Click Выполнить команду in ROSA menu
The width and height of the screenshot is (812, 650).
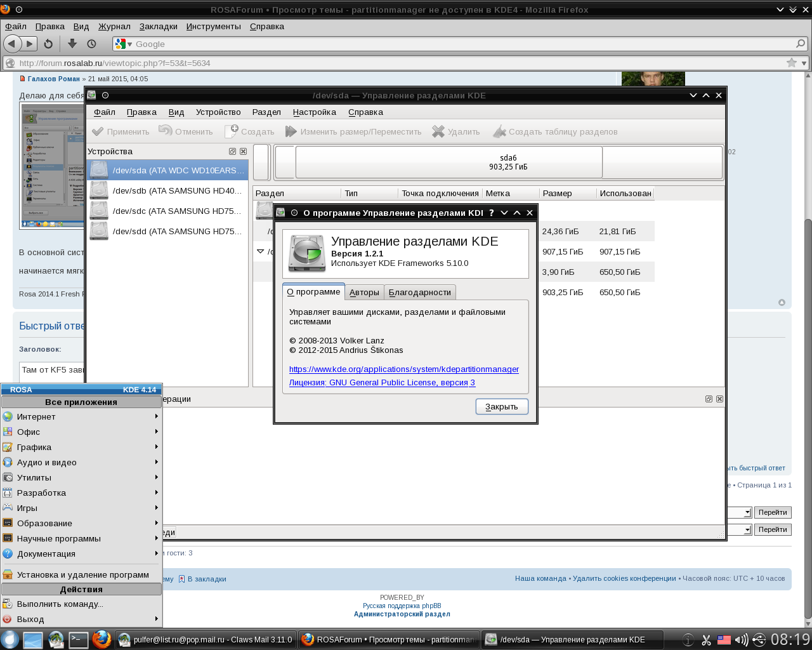point(81,604)
